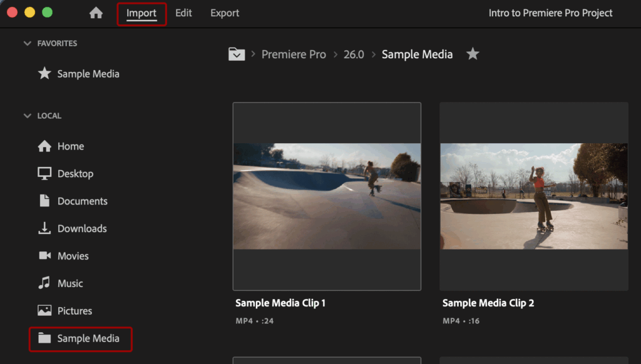Click the Music note icon
Image resolution: width=641 pixels, height=364 pixels.
(44, 283)
